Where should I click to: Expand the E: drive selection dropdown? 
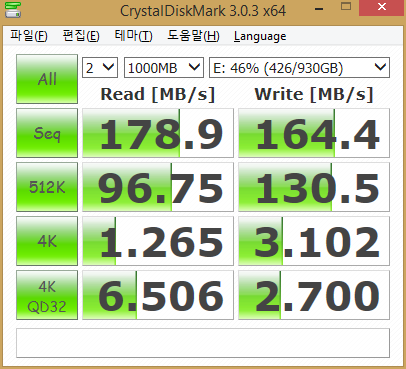point(299,68)
